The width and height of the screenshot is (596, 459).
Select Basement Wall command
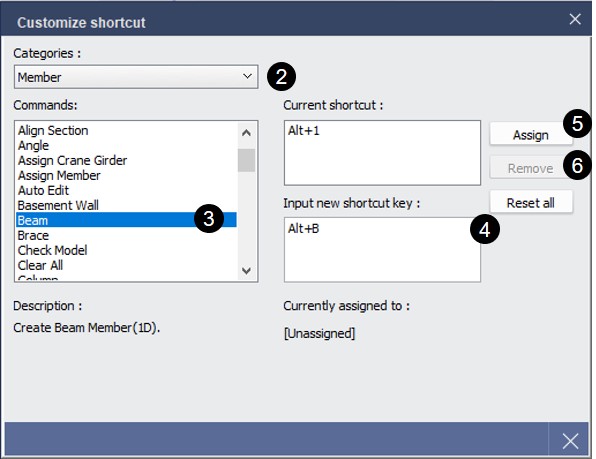click(x=126, y=206)
